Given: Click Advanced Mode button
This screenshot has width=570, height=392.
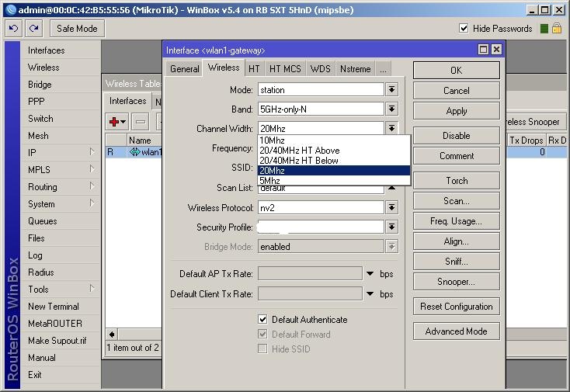Looking at the screenshot, I should [x=456, y=331].
